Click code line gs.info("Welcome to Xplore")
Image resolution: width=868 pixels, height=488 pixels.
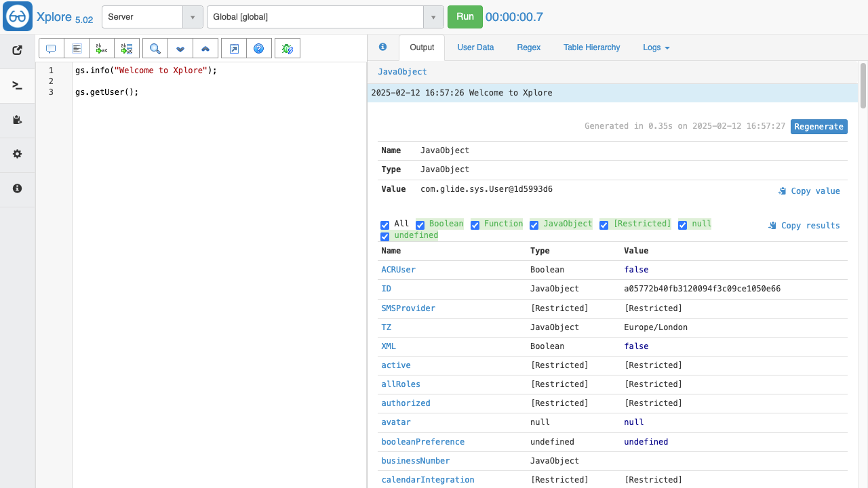(x=146, y=70)
